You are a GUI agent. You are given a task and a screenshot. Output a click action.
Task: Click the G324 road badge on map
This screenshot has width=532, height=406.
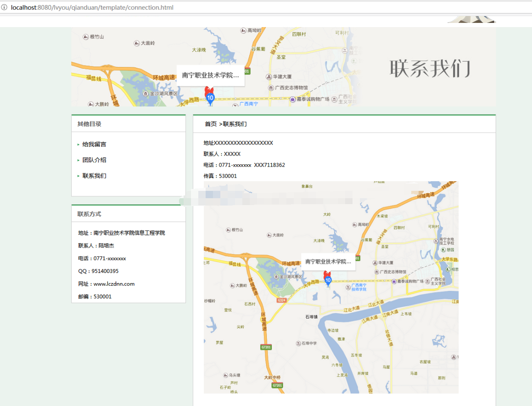(282, 300)
